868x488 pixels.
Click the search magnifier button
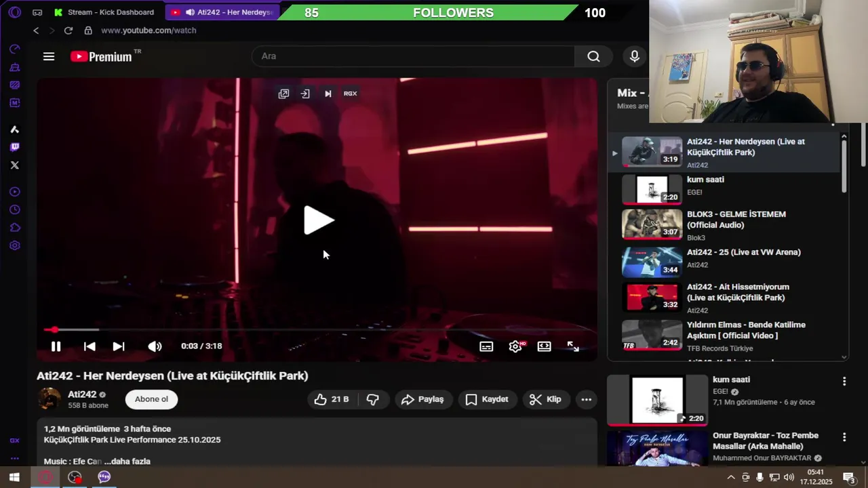coord(593,56)
